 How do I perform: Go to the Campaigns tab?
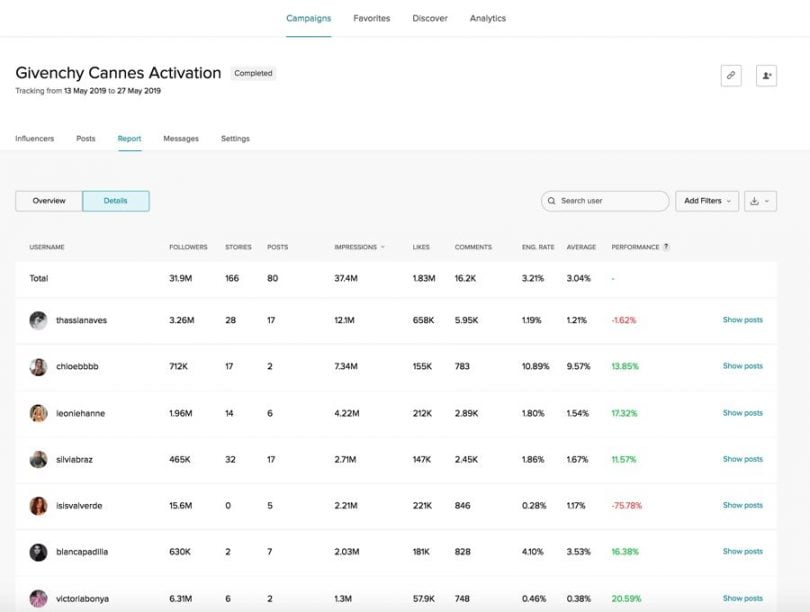(308, 19)
